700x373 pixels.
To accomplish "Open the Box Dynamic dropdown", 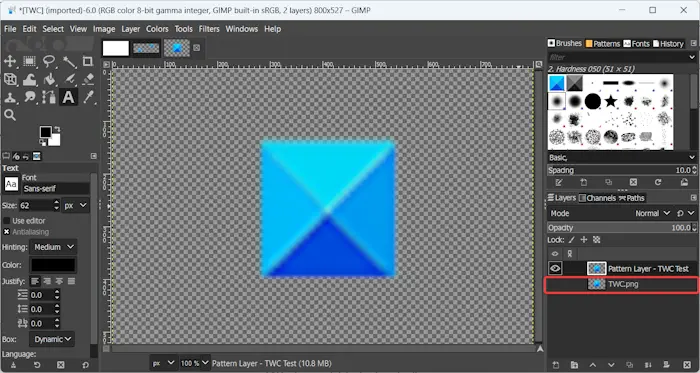I will coord(52,339).
